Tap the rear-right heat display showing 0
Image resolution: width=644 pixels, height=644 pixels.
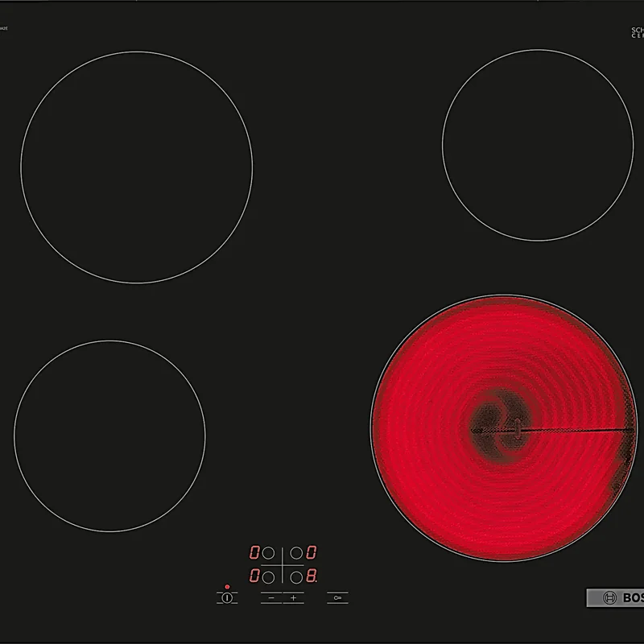(312, 552)
